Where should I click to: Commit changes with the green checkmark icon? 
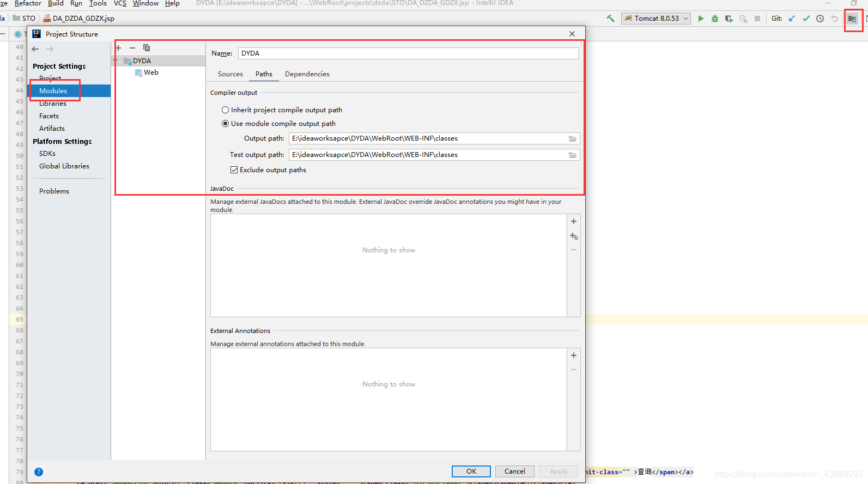coord(806,19)
